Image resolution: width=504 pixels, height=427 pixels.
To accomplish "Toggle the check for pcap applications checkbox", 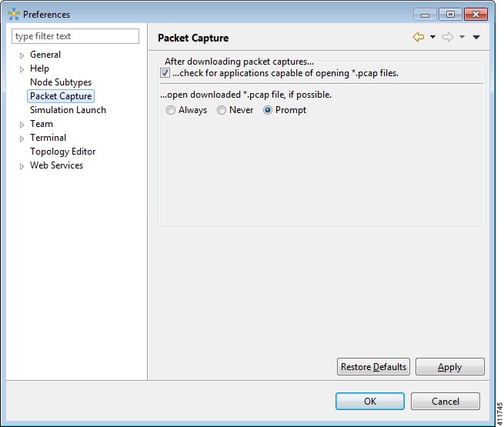I will coord(165,73).
